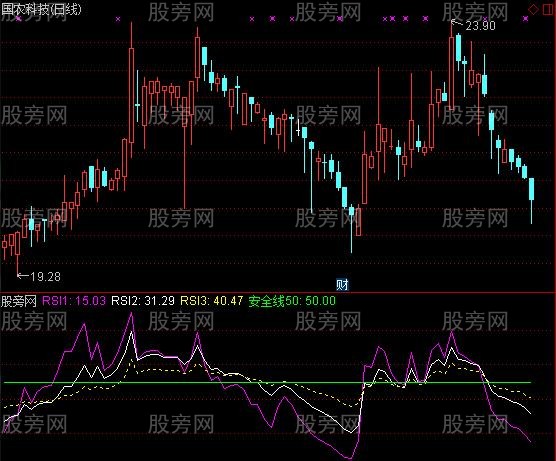Image resolution: width=556 pixels, height=461 pixels.
Task: Select the RSI3: 40.47 indicator label
Action: [x=212, y=301]
